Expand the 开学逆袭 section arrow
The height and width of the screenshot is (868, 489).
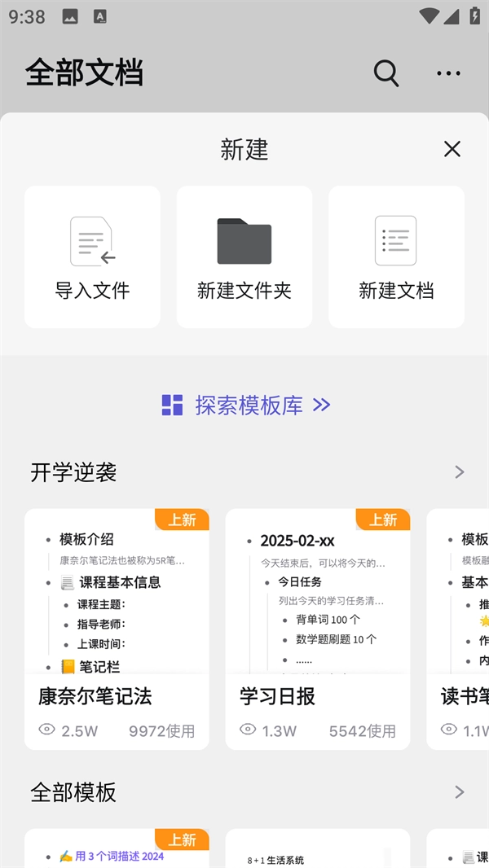coord(460,472)
